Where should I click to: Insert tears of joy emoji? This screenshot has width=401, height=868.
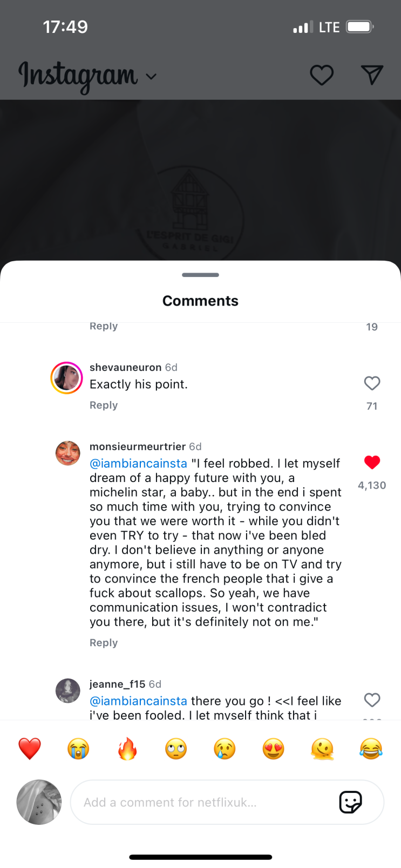(371, 749)
